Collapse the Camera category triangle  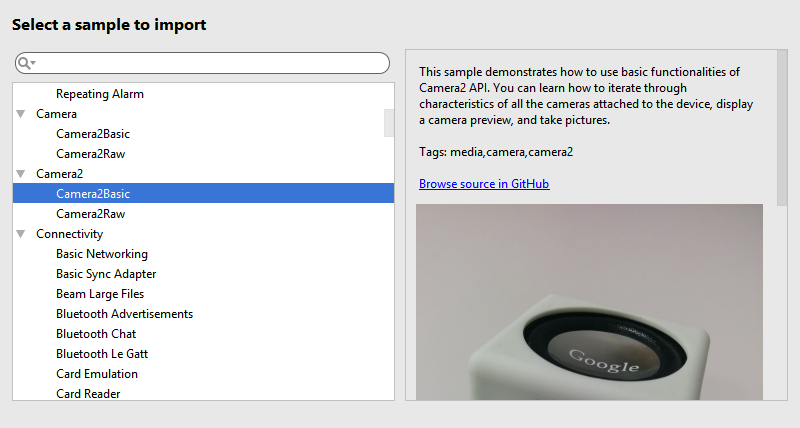click(x=21, y=114)
